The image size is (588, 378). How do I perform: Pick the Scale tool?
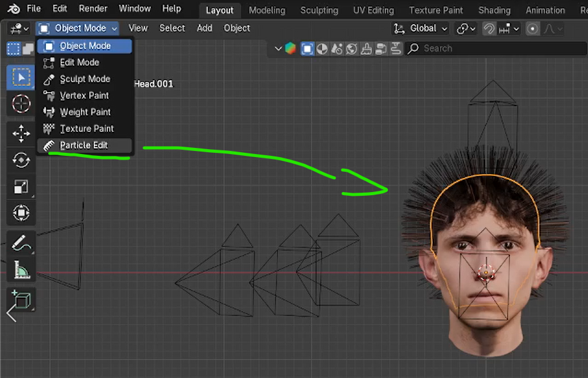click(x=21, y=187)
